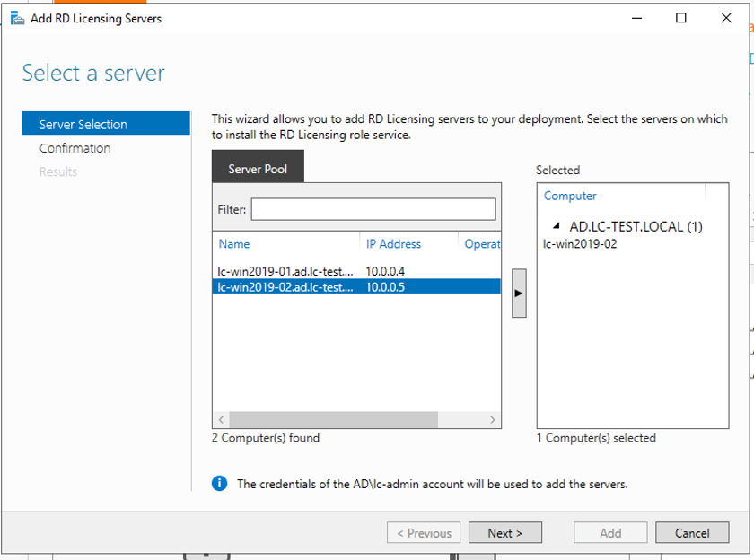This screenshot has width=754, height=560.
Task: Click the add-to-selected arrow button
Action: (519, 293)
